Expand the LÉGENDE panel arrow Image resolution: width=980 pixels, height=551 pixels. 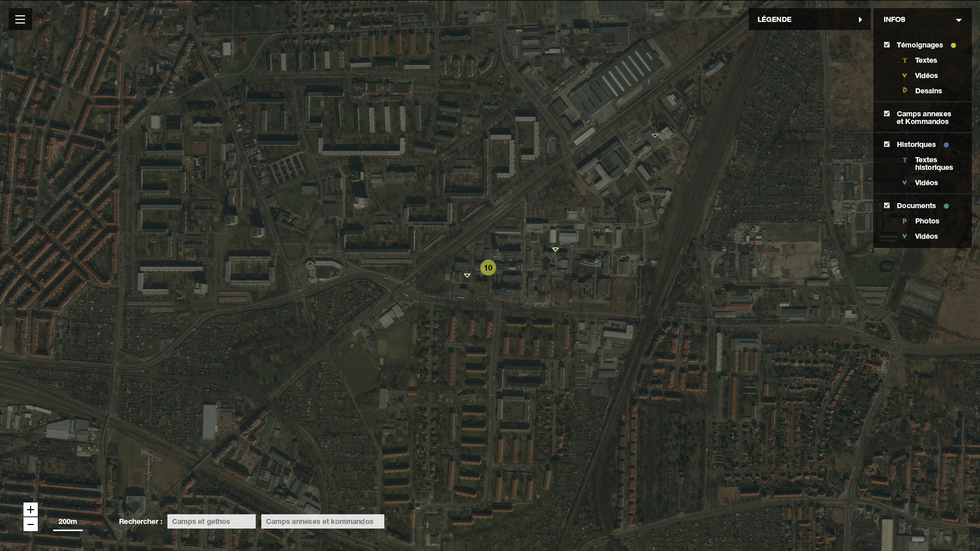pos(861,19)
